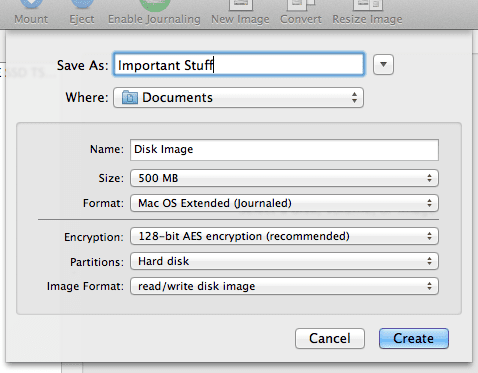
Task: Open the Partitions dropdown showing Hard disk
Action: 284,261
